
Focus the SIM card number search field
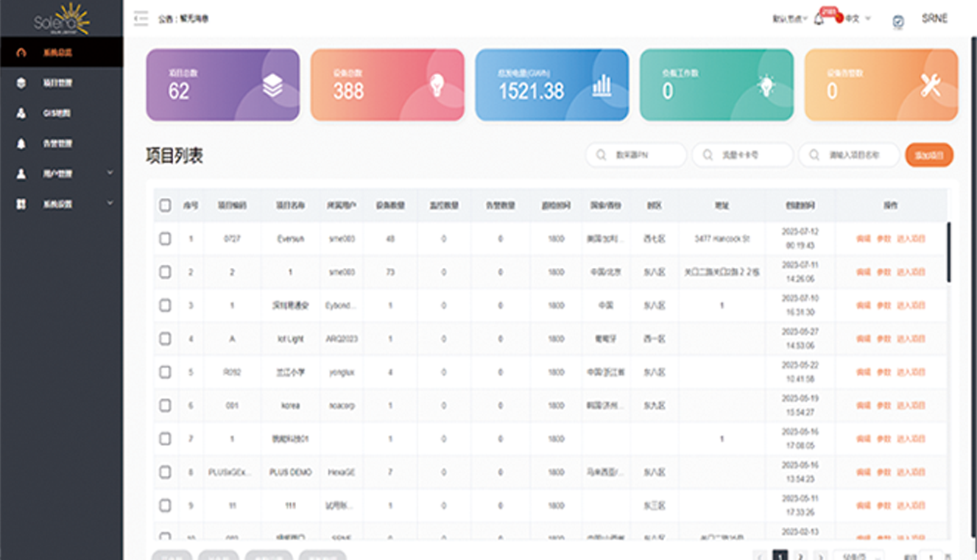pyautogui.click(x=742, y=155)
